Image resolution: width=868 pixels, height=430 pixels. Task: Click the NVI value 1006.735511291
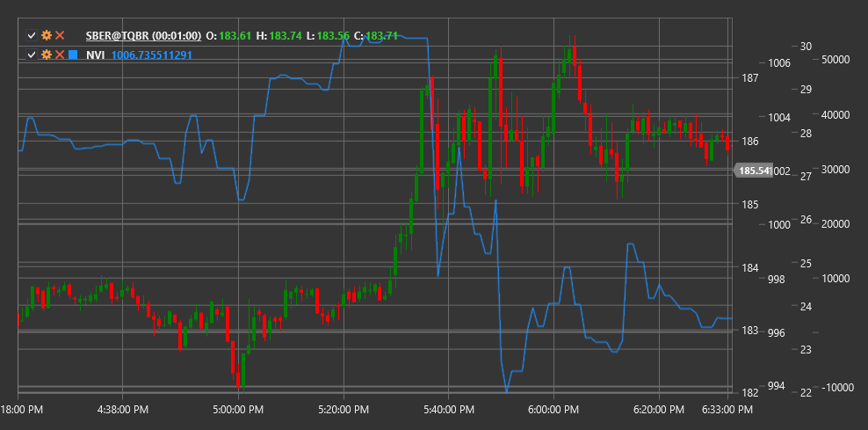click(x=152, y=55)
